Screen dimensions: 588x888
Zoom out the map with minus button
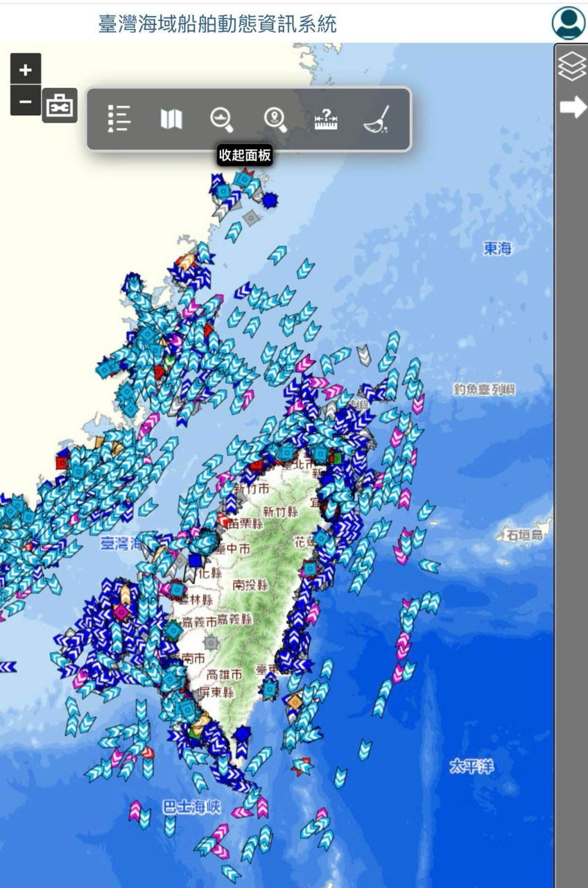click(x=26, y=101)
